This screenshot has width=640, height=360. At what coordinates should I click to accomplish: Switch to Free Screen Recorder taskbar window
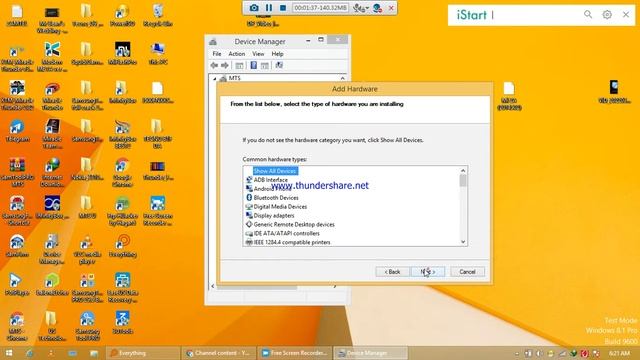click(x=295, y=353)
